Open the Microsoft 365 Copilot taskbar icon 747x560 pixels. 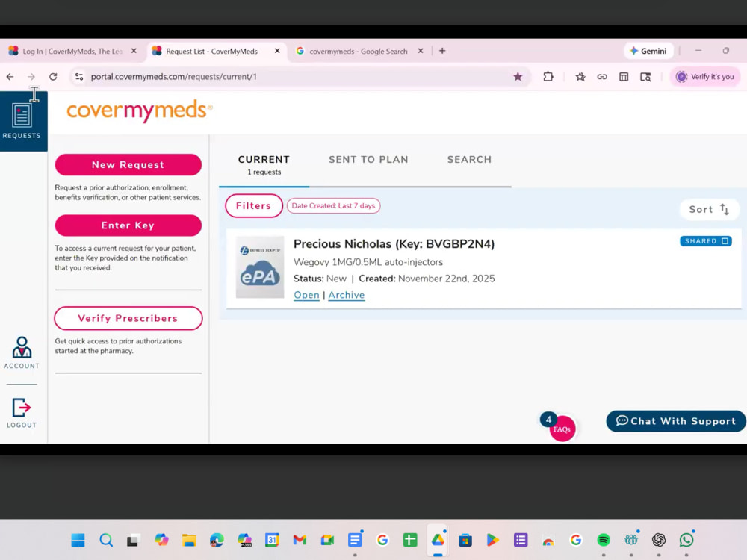(x=244, y=540)
